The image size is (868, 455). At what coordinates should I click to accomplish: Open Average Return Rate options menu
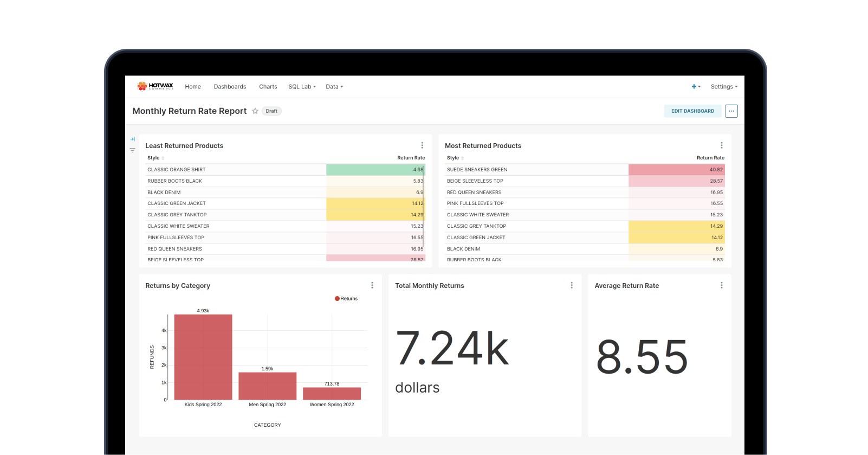click(721, 285)
